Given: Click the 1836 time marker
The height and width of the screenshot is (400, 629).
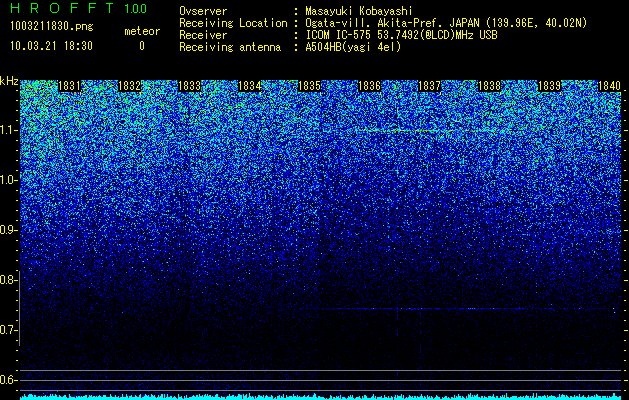Looking at the screenshot, I should (x=369, y=86).
